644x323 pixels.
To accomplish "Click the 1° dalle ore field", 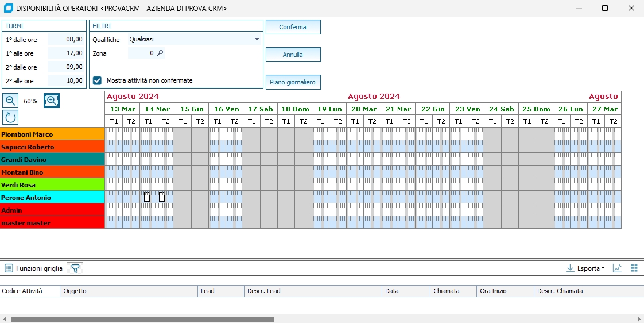I will 66,39.
